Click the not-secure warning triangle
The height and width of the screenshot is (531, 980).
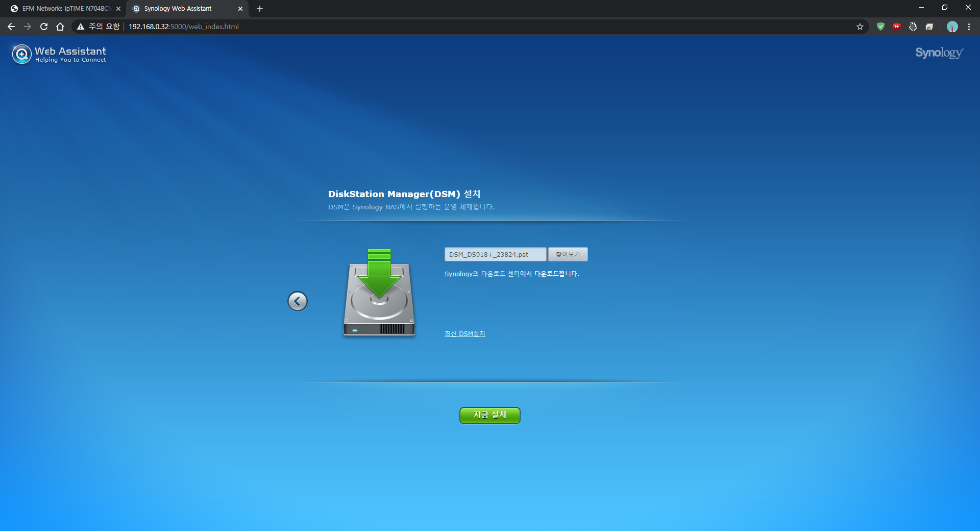click(81, 27)
